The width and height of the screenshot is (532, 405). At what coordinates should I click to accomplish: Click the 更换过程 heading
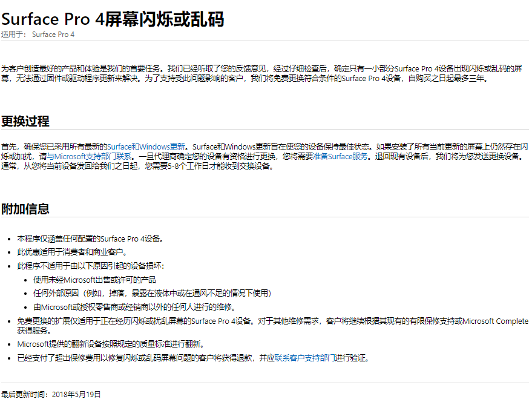pos(25,121)
